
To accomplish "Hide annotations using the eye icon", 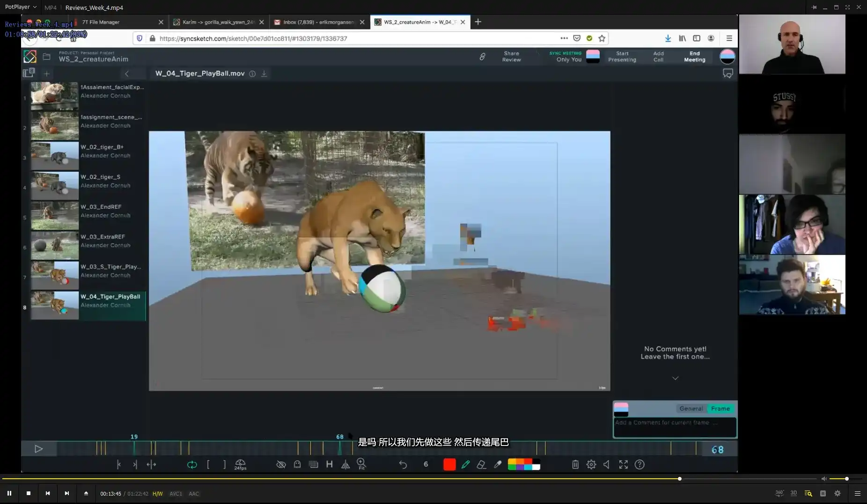I will (x=281, y=464).
